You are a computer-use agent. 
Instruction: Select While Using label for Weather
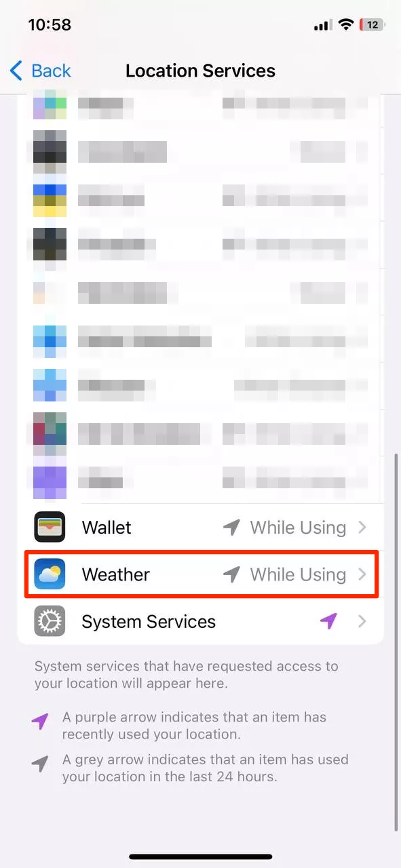(299, 574)
